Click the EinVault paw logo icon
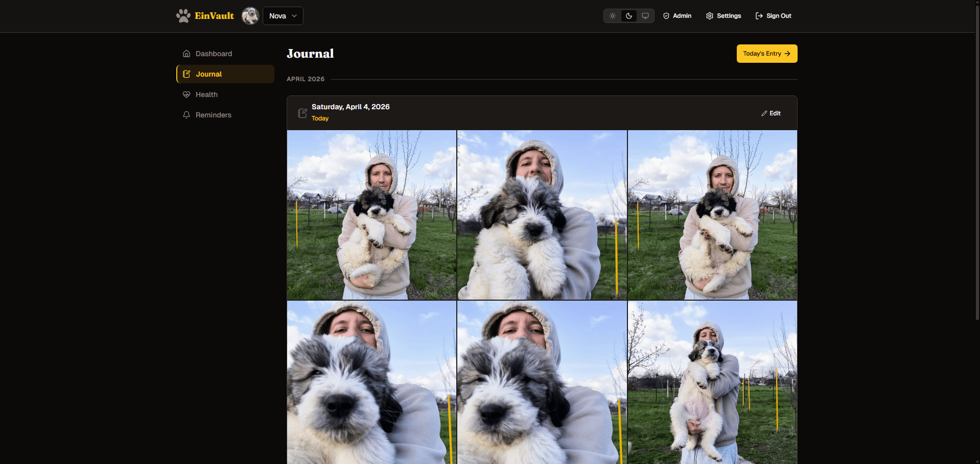 coord(183,16)
